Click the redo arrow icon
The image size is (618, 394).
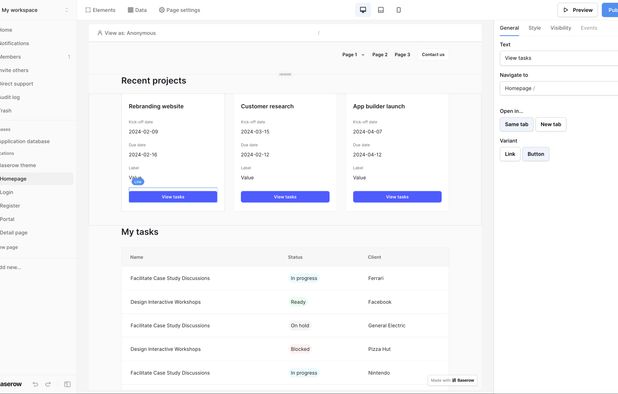coord(48,384)
